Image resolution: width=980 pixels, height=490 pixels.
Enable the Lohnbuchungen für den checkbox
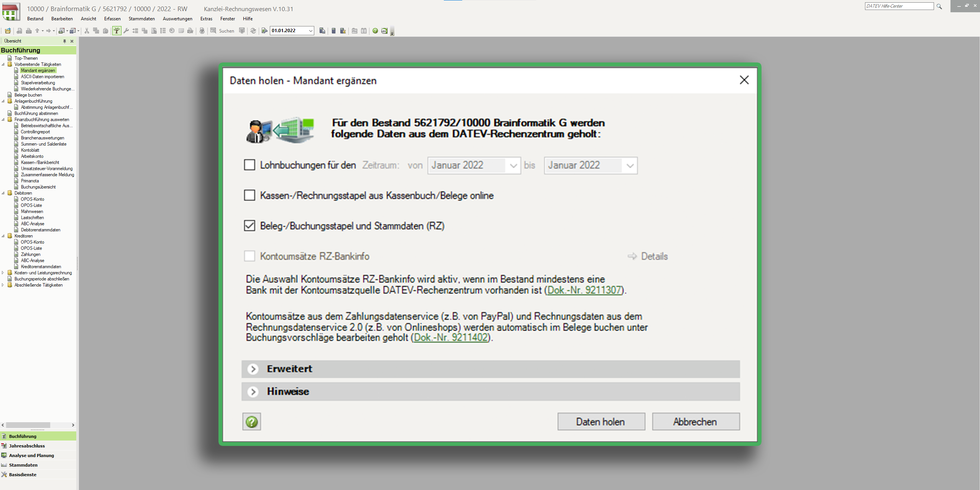[x=250, y=165]
